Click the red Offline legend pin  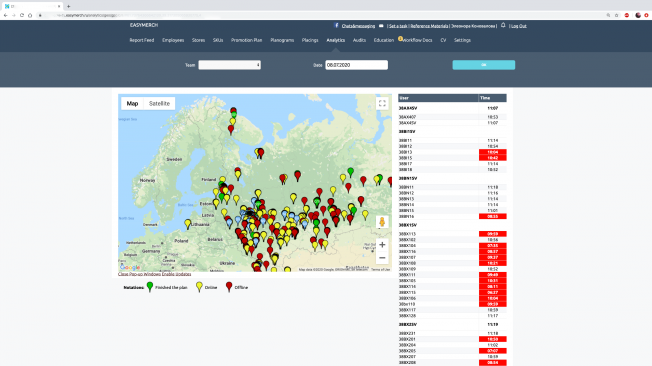point(229,287)
